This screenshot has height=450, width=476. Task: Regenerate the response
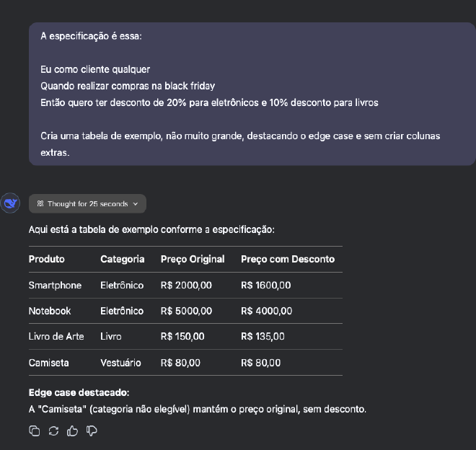53,431
